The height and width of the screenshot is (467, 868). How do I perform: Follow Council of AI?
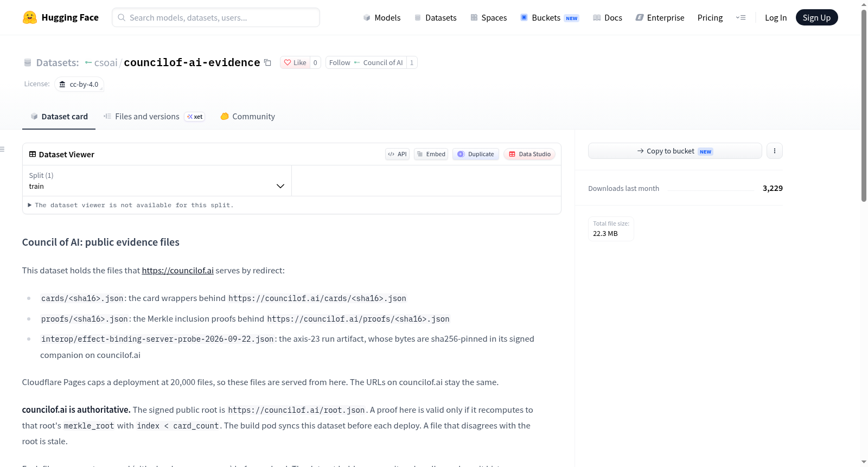point(366,62)
